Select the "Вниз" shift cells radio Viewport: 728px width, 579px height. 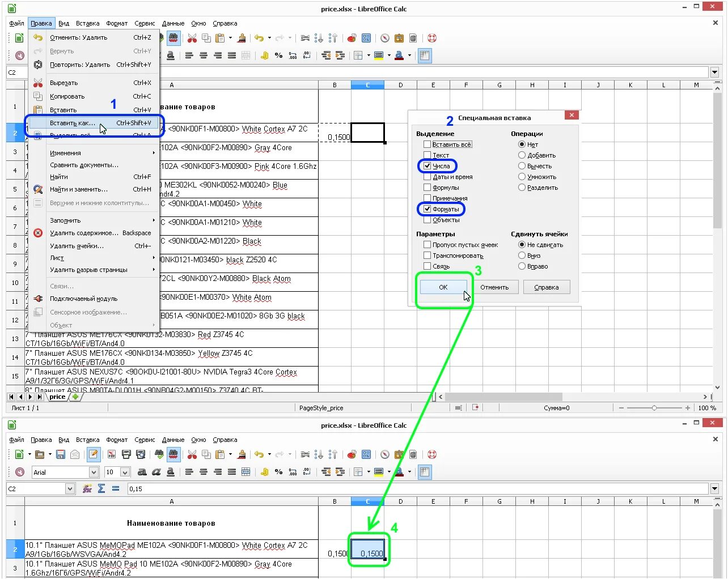click(x=522, y=256)
